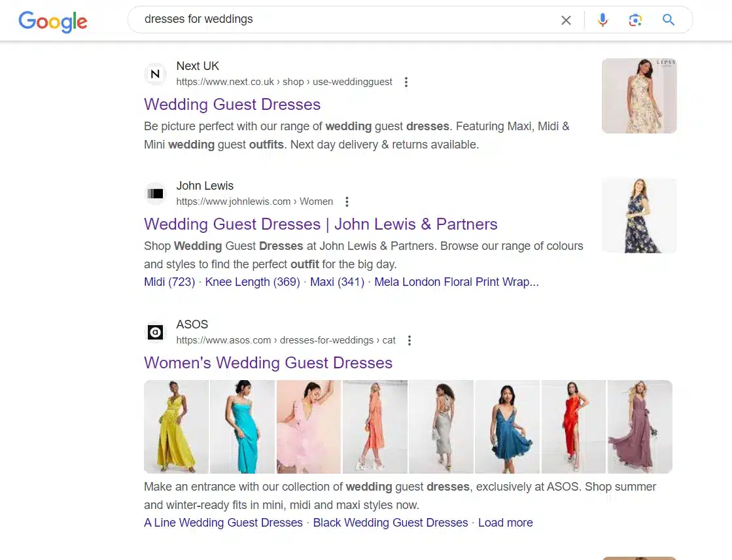The image size is (732, 560).
Task: Open 'Black Wedding Guest Dresses' sitelink
Action: [x=391, y=523]
